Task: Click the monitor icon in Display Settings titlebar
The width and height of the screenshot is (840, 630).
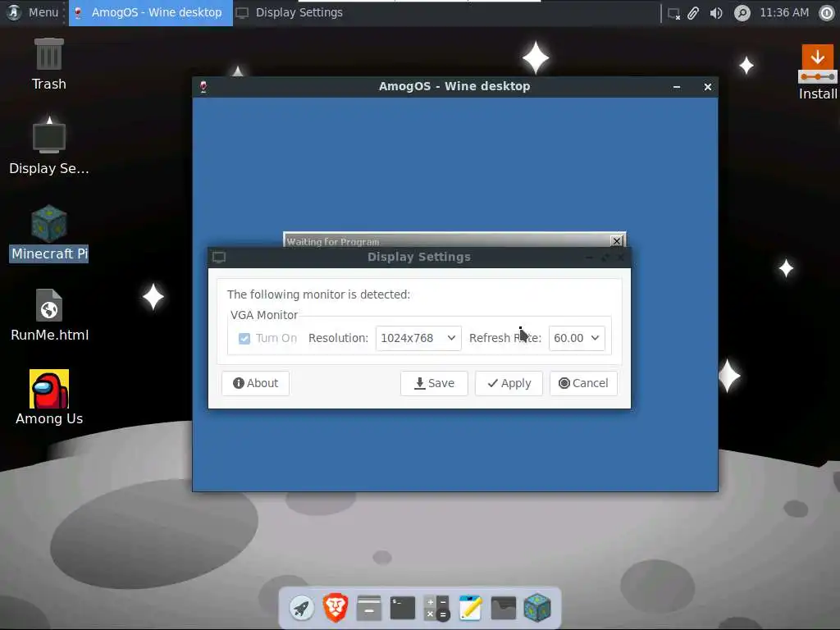Action: click(x=219, y=257)
